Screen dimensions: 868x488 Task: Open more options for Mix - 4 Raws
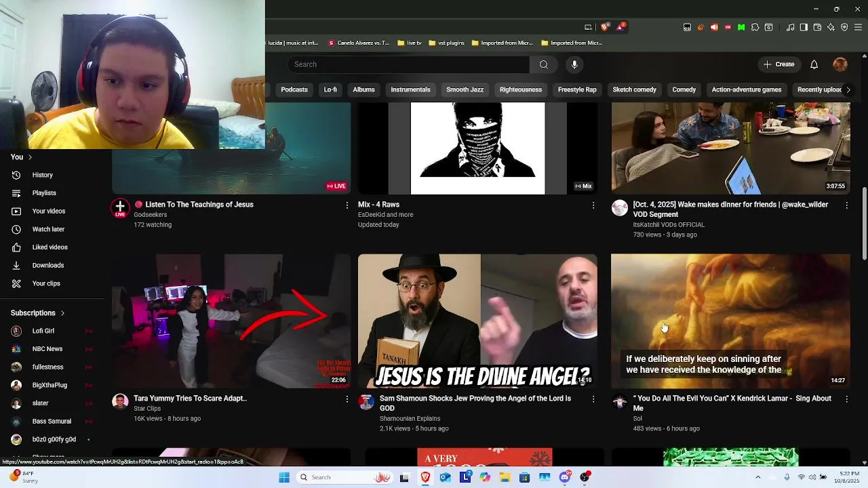click(593, 205)
